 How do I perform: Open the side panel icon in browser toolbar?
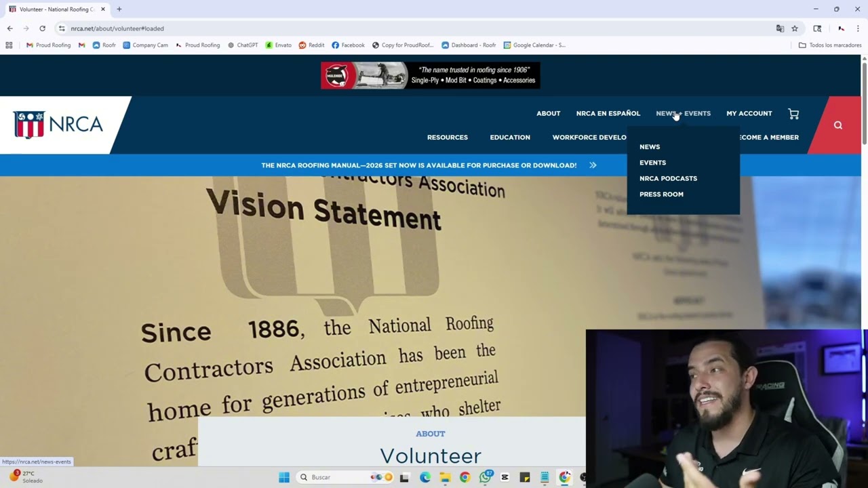(817, 28)
